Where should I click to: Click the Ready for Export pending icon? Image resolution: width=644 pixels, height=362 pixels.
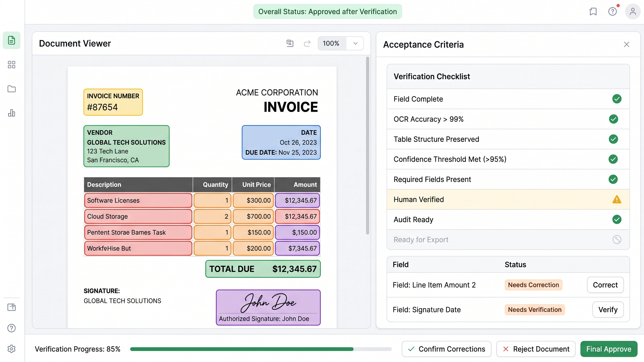617,240
